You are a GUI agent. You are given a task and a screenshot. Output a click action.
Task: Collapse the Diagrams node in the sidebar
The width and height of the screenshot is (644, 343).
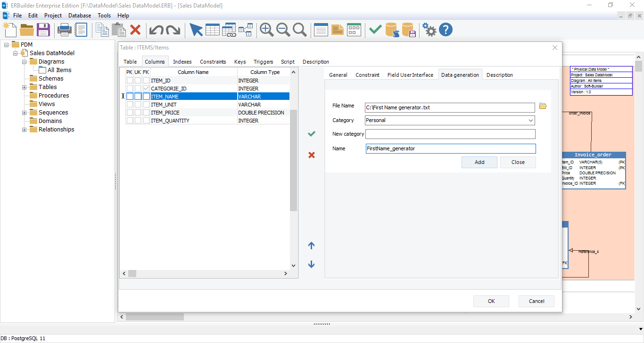click(24, 61)
